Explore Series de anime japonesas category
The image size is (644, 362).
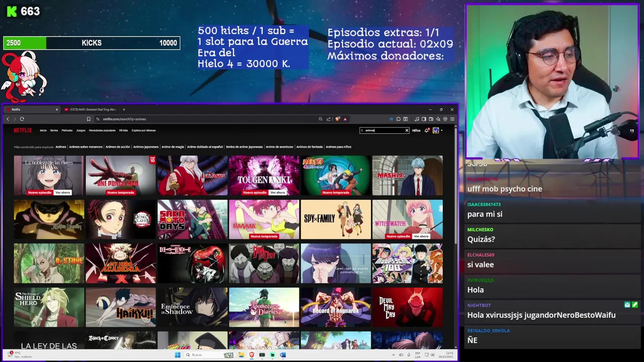point(244,147)
